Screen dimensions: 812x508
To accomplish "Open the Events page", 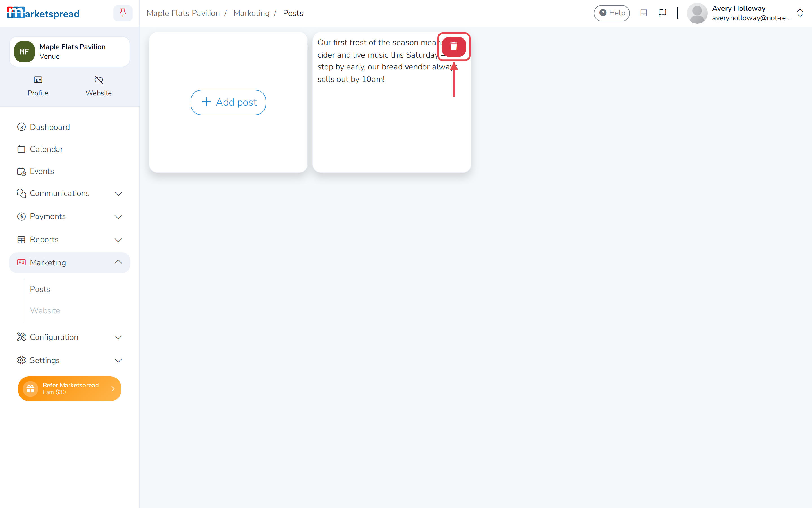I will pyautogui.click(x=69, y=171).
